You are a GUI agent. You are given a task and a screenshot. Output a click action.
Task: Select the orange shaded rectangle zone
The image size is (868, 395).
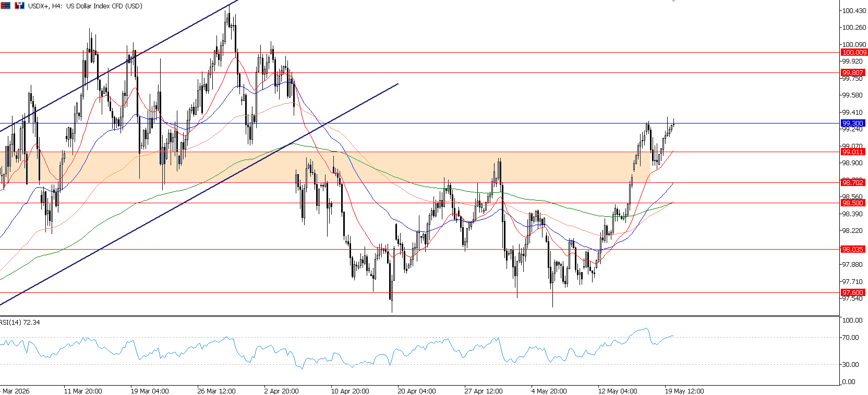pyautogui.click(x=324, y=167)
